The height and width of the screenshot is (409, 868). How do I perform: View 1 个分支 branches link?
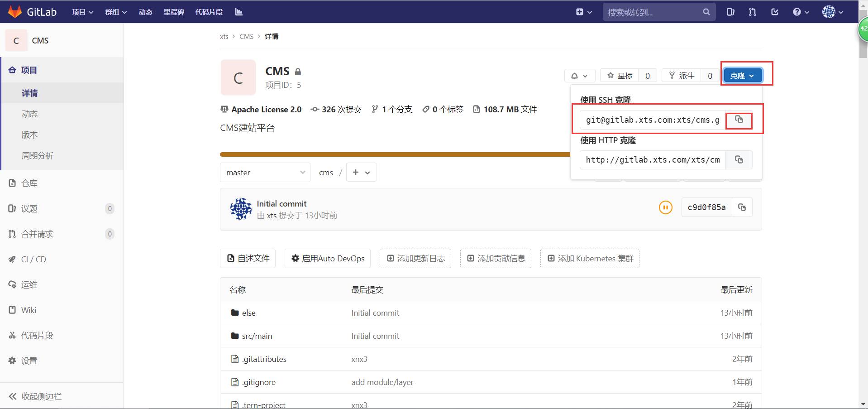392,109
